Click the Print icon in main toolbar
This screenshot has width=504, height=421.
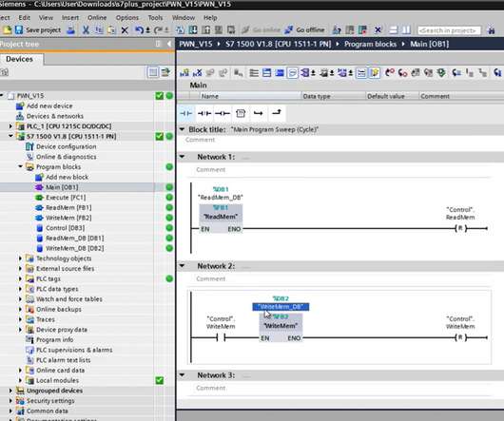point(70,30)
